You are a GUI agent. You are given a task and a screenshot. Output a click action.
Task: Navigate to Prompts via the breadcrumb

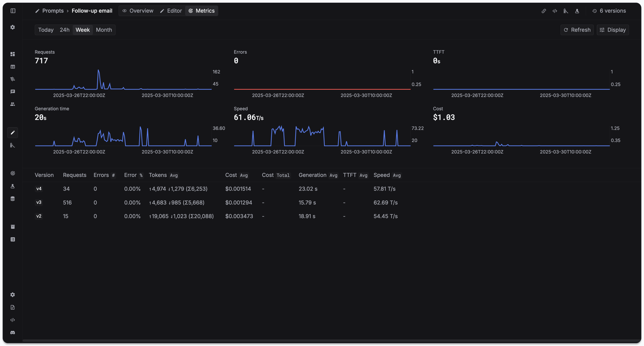(53, 11)
